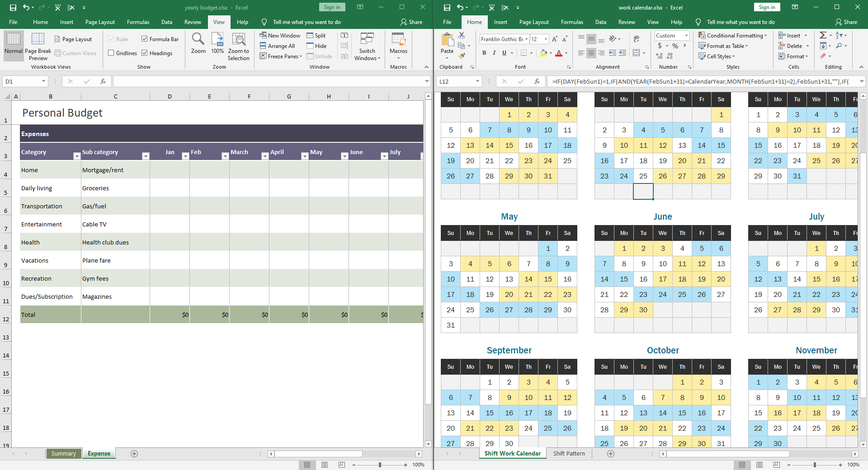Click Sign in on calendar window
Screen dimensions: 868x470
[767, 7]
